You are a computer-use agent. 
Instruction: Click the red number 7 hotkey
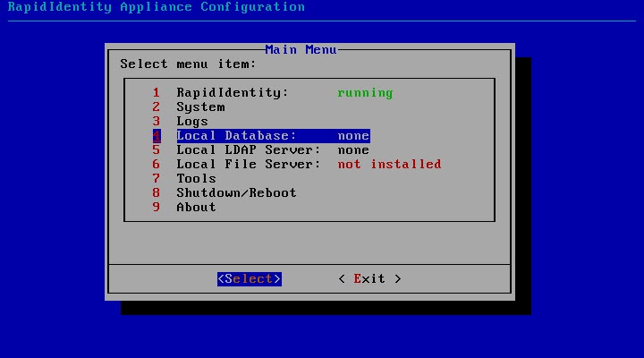click(x=156, y=179)
